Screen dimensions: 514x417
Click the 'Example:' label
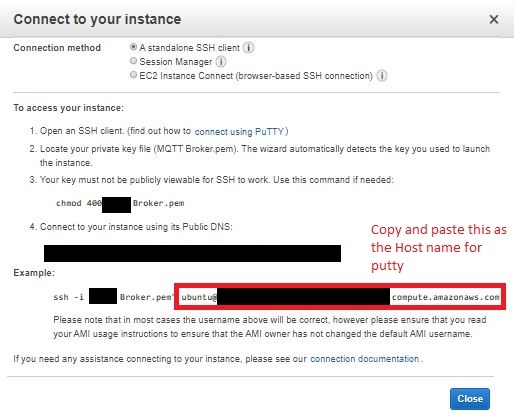pyautogui.click(x=34, y=273)
